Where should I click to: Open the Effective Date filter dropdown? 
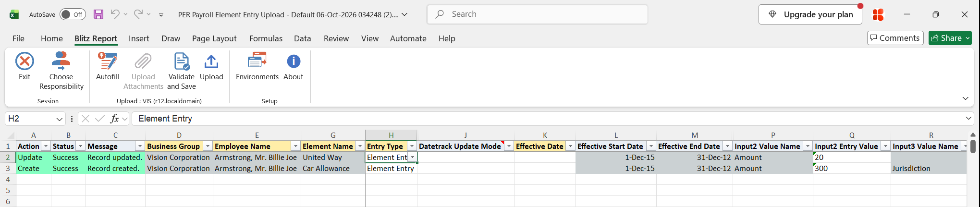click(x=570, y=146)
